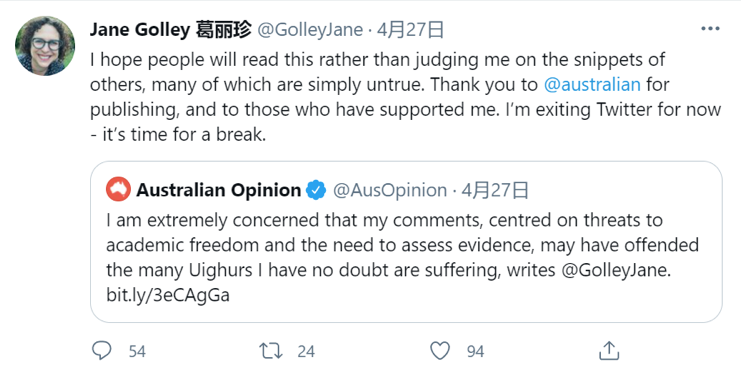Open the @GolleyJane handle in header
Screen dimensions: 741x373
pos(310,30)
